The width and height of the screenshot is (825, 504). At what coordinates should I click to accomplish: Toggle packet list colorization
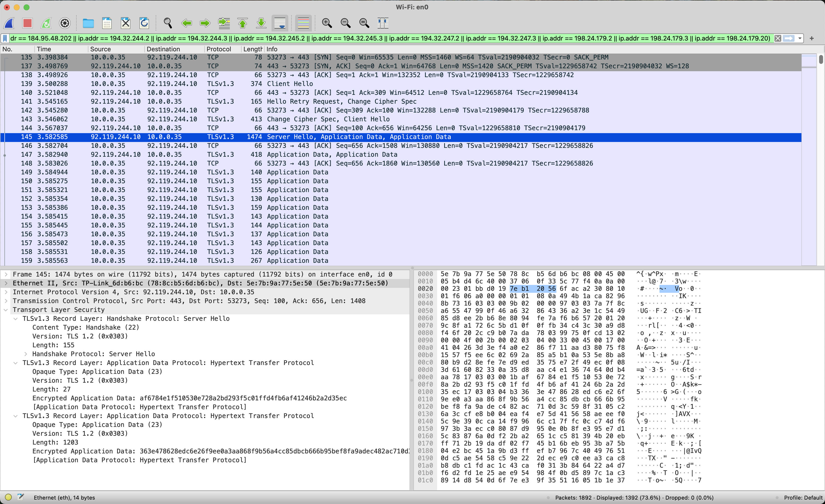pyautogui.click(x=303, y=23)
